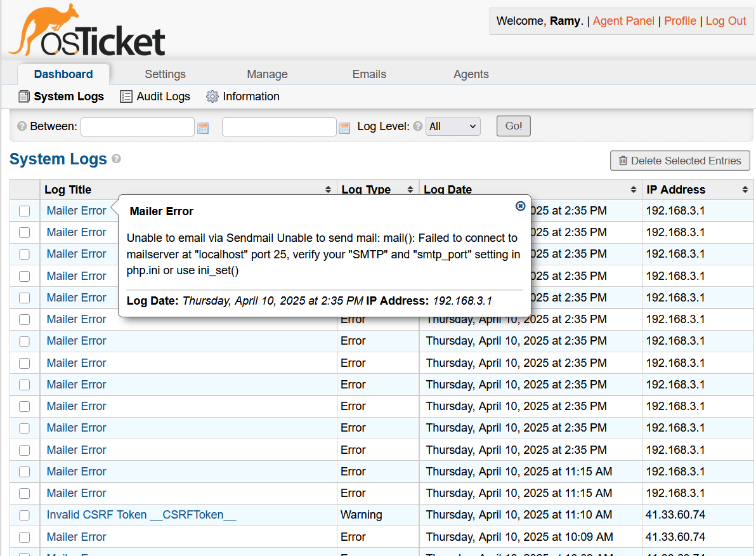Sort the table by IP Address column

(696, 189)
